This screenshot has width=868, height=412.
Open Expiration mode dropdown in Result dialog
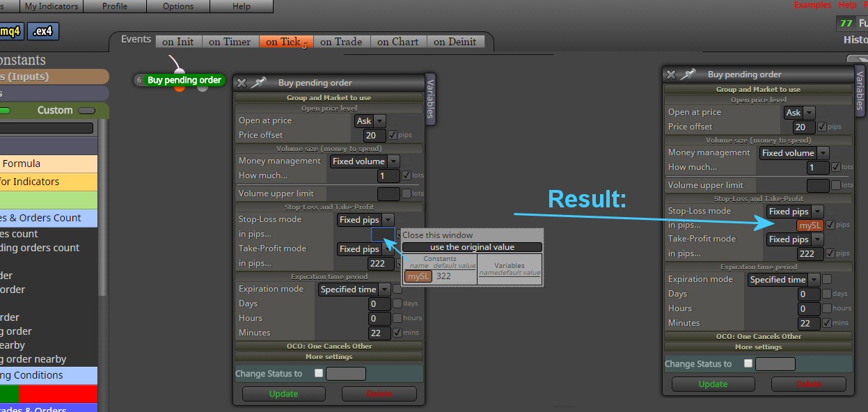point(784,280)
